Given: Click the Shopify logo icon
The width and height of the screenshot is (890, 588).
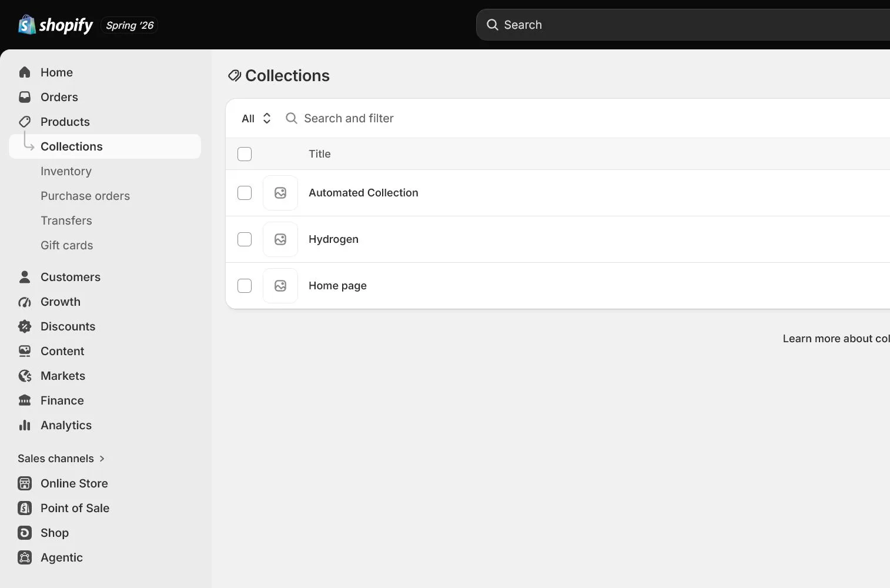Looking at the screenshot, I should [x=27, y=25].
